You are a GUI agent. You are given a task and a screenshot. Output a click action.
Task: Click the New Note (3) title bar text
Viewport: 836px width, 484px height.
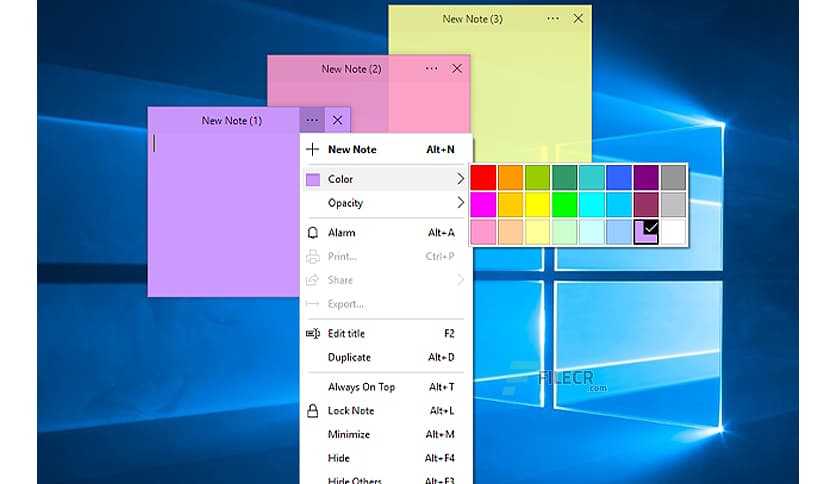coord(472,19)
